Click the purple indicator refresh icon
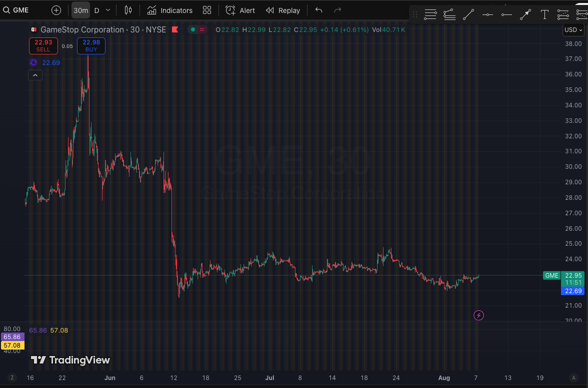This screenshot has height=388, width=588. coord(34,62)
